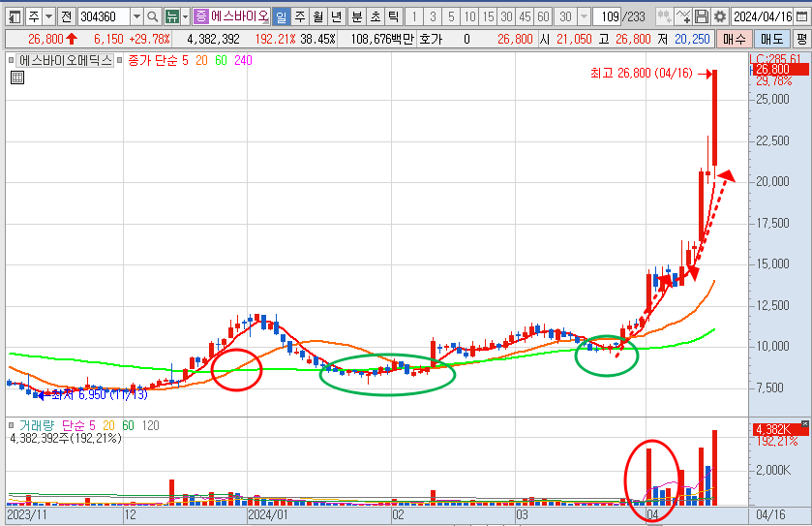
Task: Toggle small square before 거래량 label
Action: tap(12, 425)
